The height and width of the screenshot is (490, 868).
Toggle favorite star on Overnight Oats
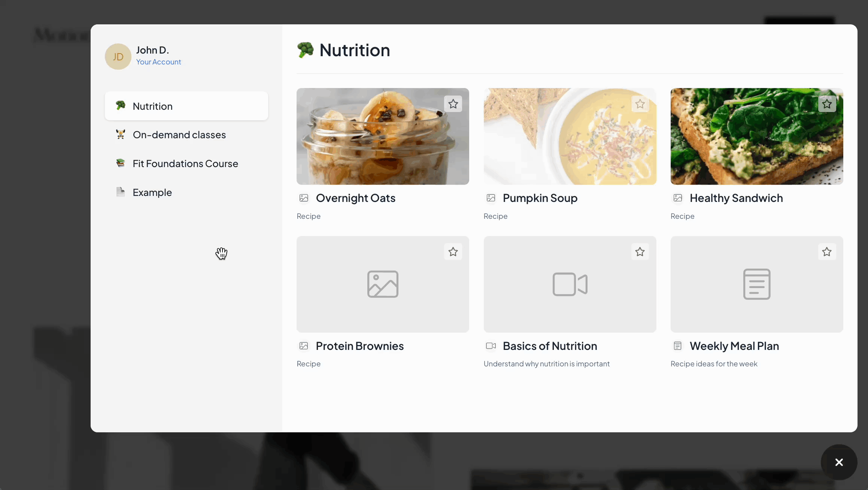pyautogui.click(x=453, y=104)
